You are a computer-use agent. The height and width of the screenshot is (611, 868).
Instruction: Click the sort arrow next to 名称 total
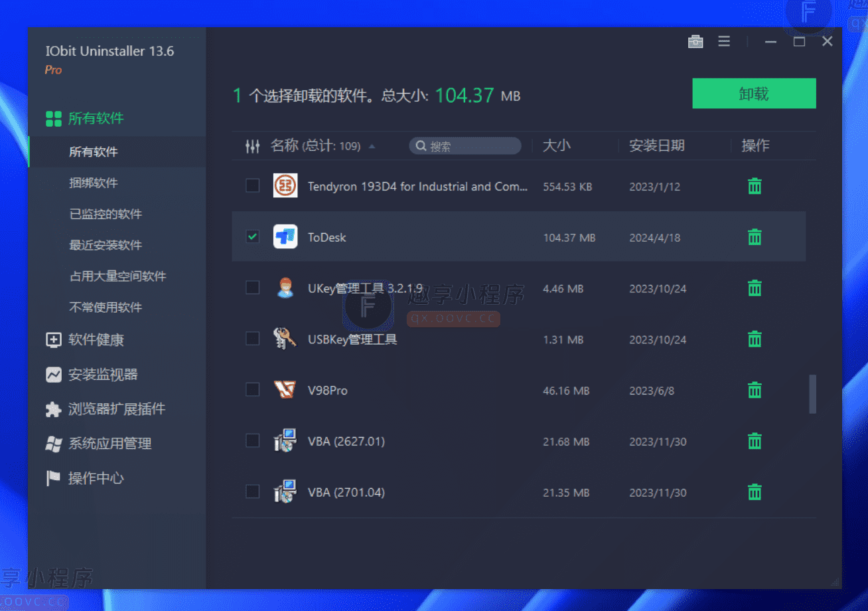[x=372, y=147]
